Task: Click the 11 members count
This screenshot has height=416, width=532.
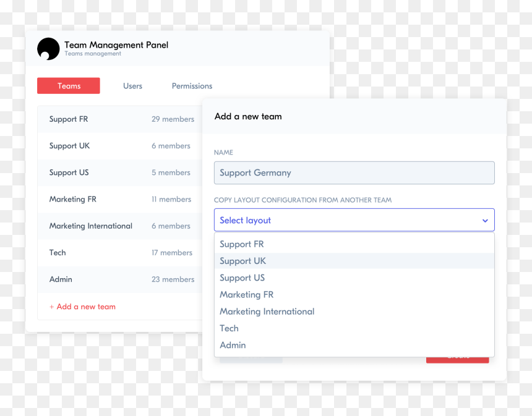Action: click(171, 200)
